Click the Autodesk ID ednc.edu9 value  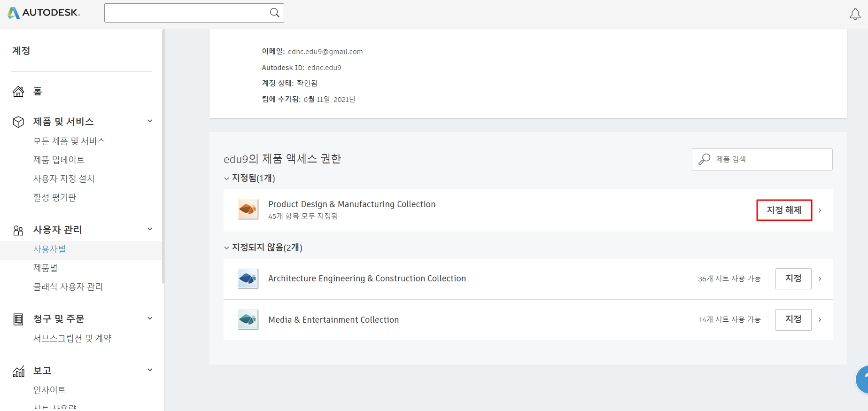(x=324, y=68)
